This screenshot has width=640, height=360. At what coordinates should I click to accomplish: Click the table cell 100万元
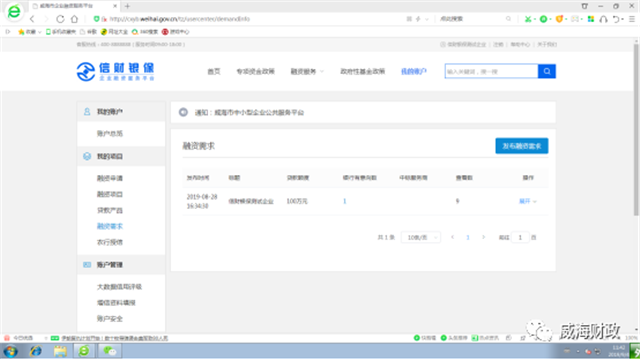coord(297,201)
